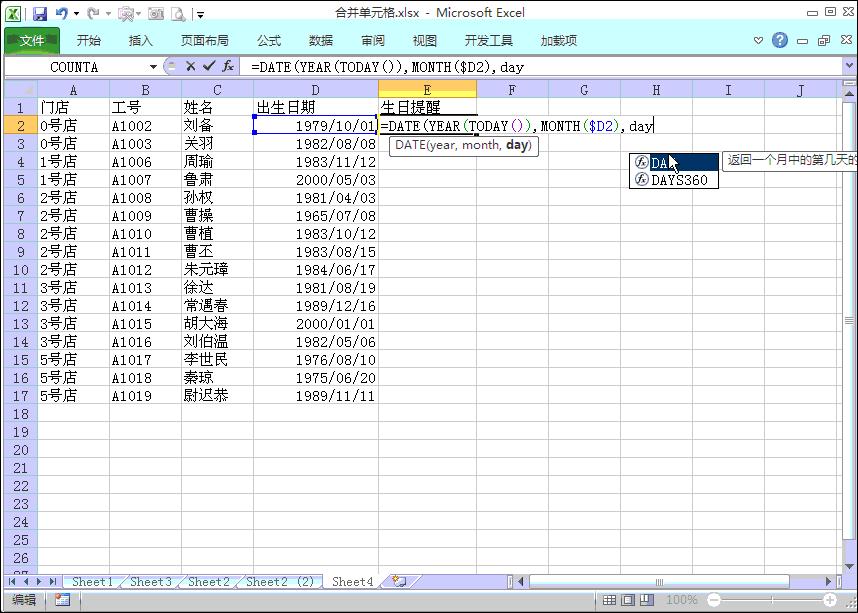The image size is (858, 613).
Task: Click vertical scrollbar down arrow
Action: point(849,567)
